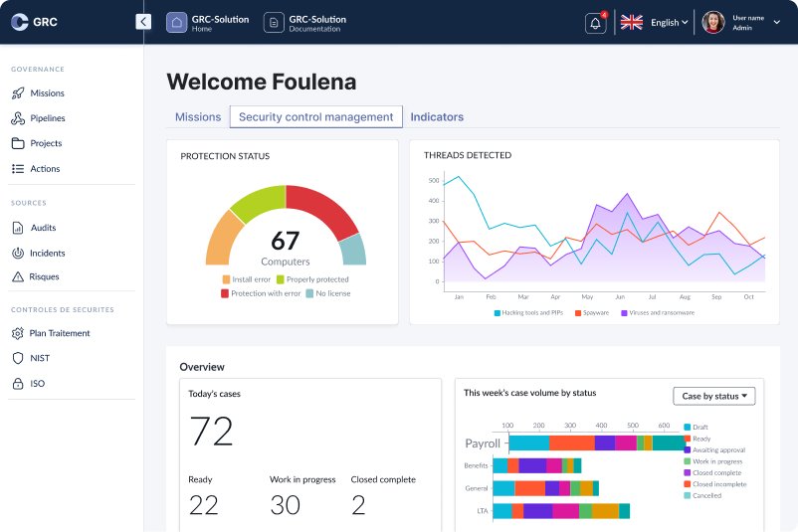This screenshot has width=798, height=532.
Task: Click the Incidents icon in sidebar
Action: (x=18, y=253)
